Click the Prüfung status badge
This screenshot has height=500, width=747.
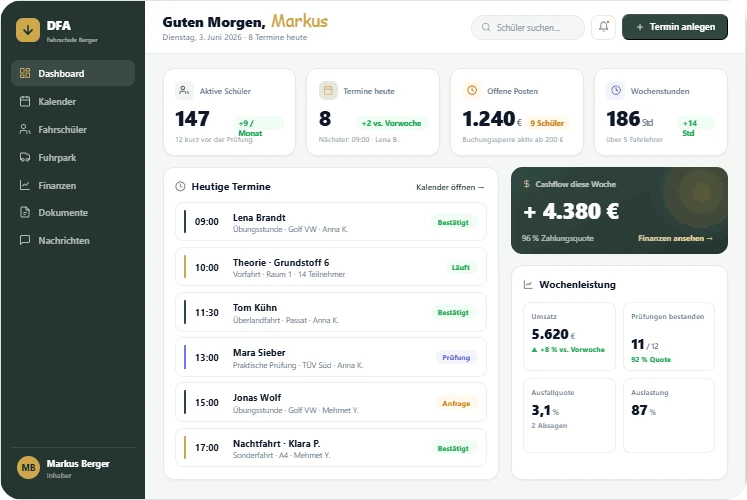(456, 358)
